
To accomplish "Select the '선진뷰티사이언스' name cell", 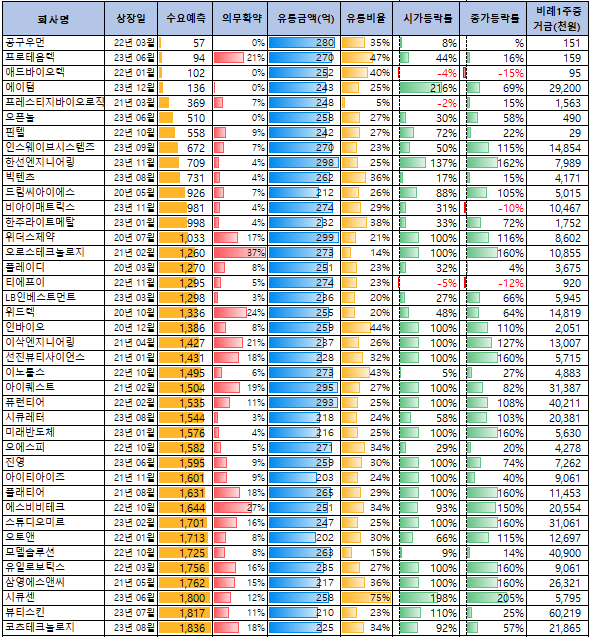I will pyautogui.click(x=53, y=358).
